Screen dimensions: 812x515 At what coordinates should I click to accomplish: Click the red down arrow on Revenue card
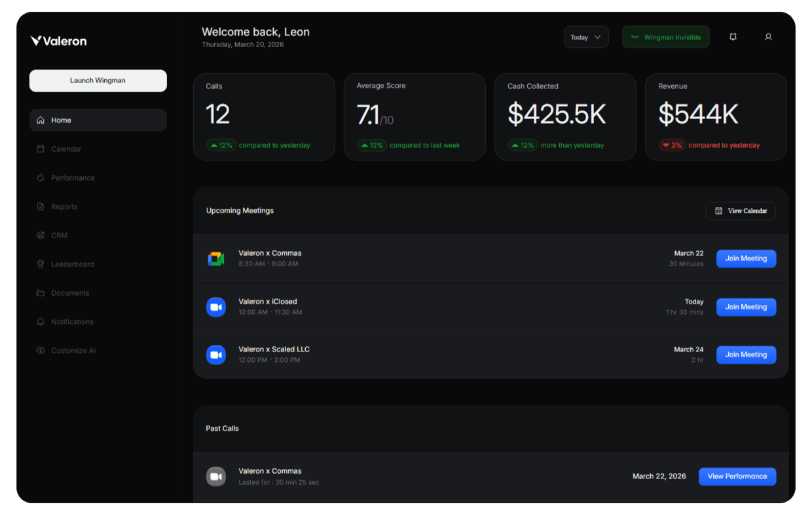(666, 145)
